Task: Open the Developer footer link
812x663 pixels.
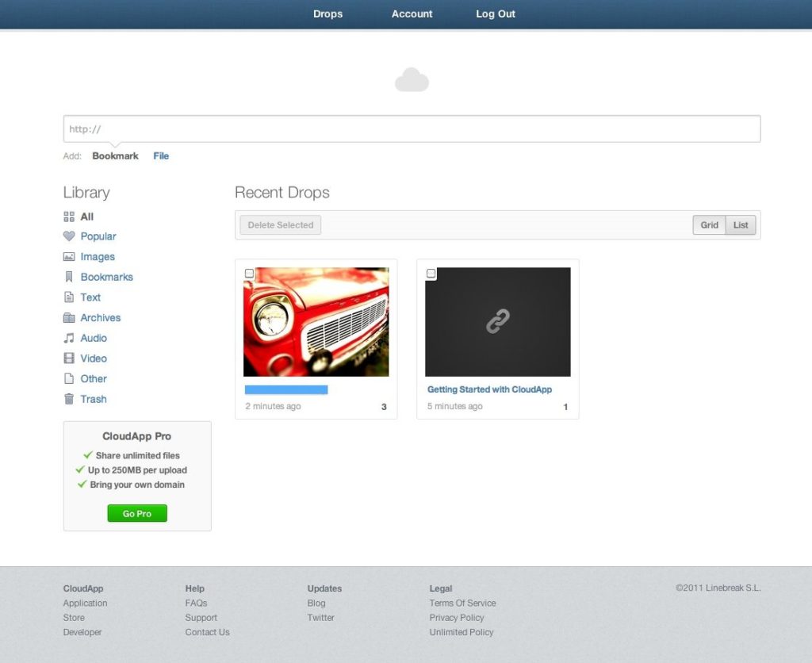Action: tap(82, 632)
